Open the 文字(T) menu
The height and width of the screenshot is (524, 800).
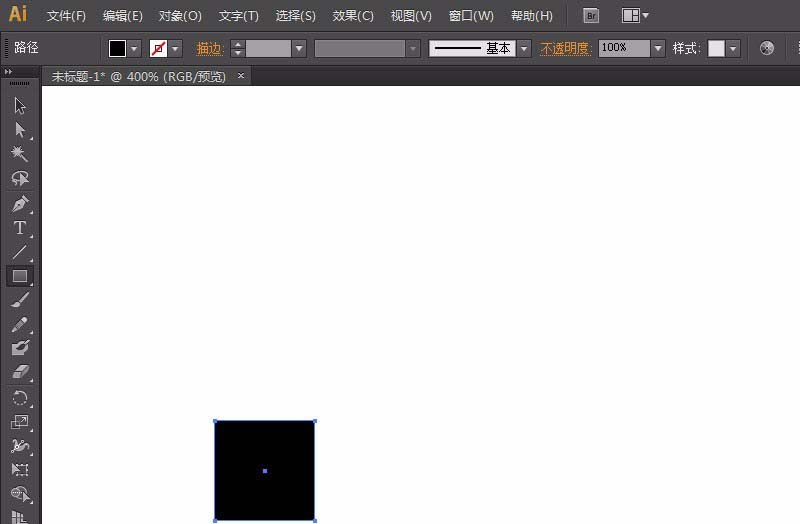point(238,16)
